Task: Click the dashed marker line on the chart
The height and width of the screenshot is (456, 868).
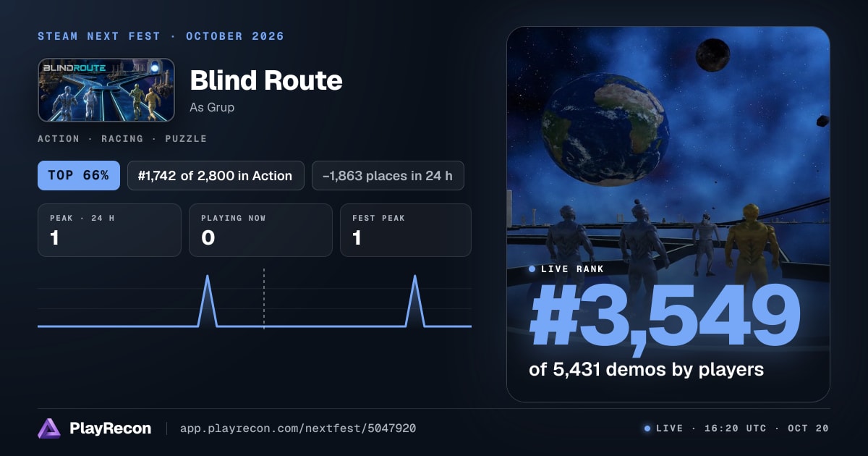Action: pos(264,298)
